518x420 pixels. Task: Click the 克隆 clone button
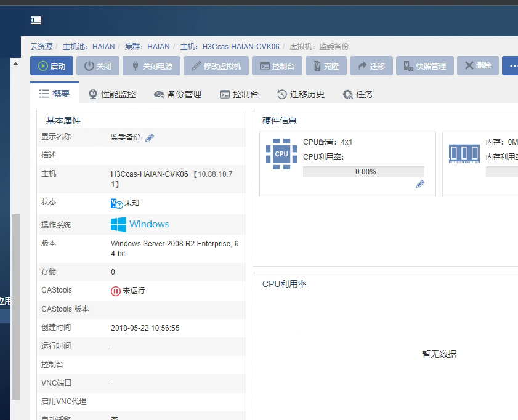click(326, 66)
